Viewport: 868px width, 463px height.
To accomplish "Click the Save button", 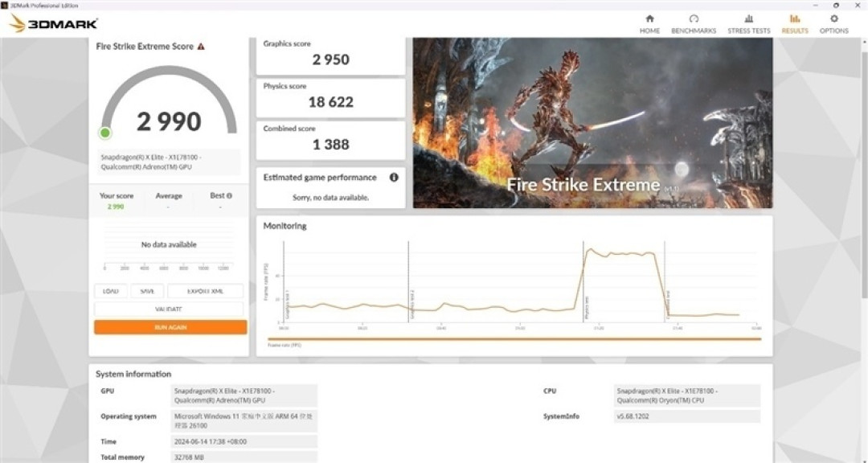I will click(x=147, y=291).
